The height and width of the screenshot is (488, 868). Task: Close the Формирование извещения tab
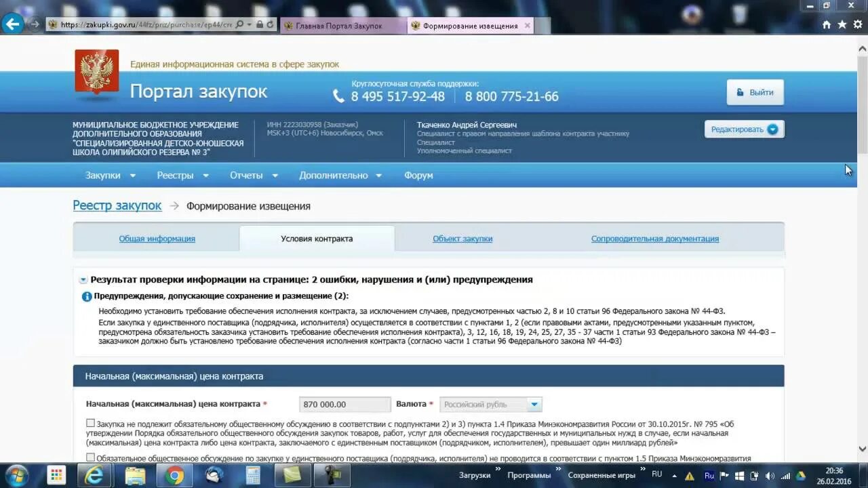(528, 26)
